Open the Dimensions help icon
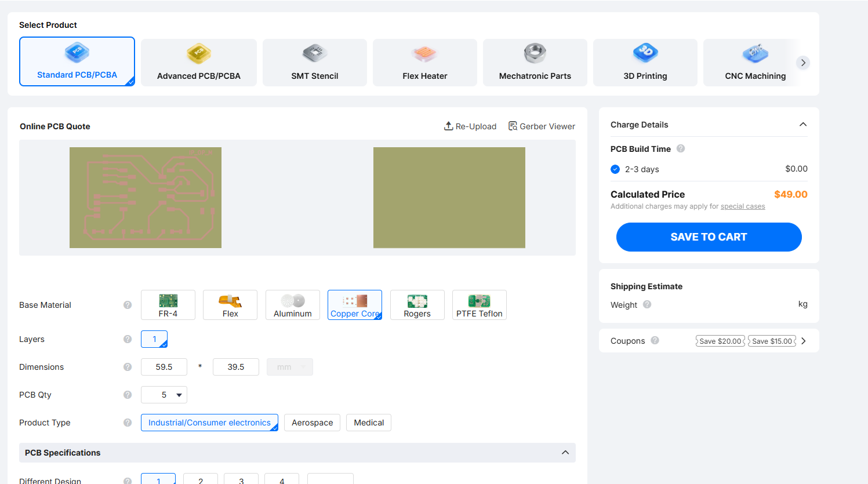 [x=128, y=367]
